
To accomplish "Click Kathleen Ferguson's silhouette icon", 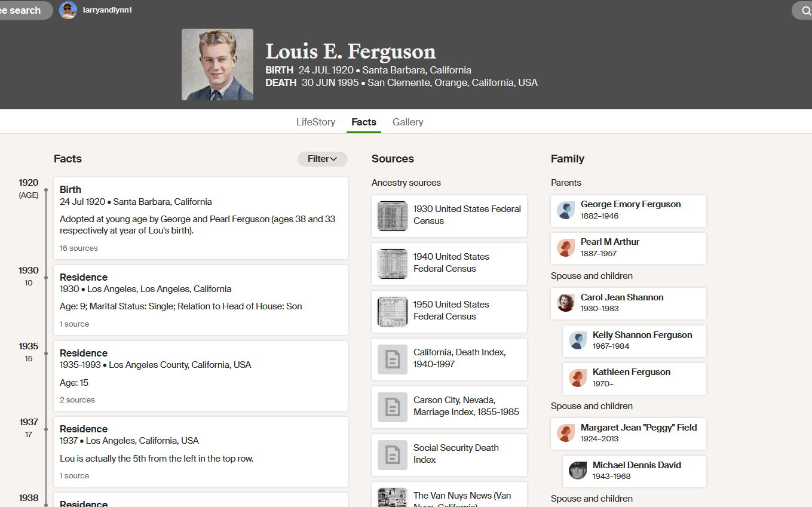I will tap(578, 378).
